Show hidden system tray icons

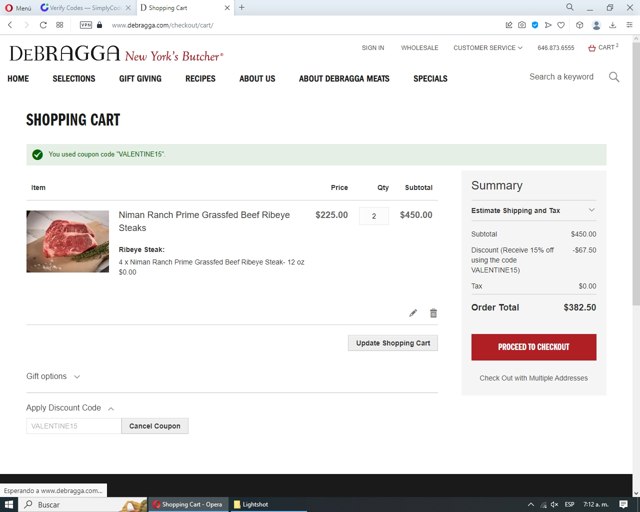point(531,505)
